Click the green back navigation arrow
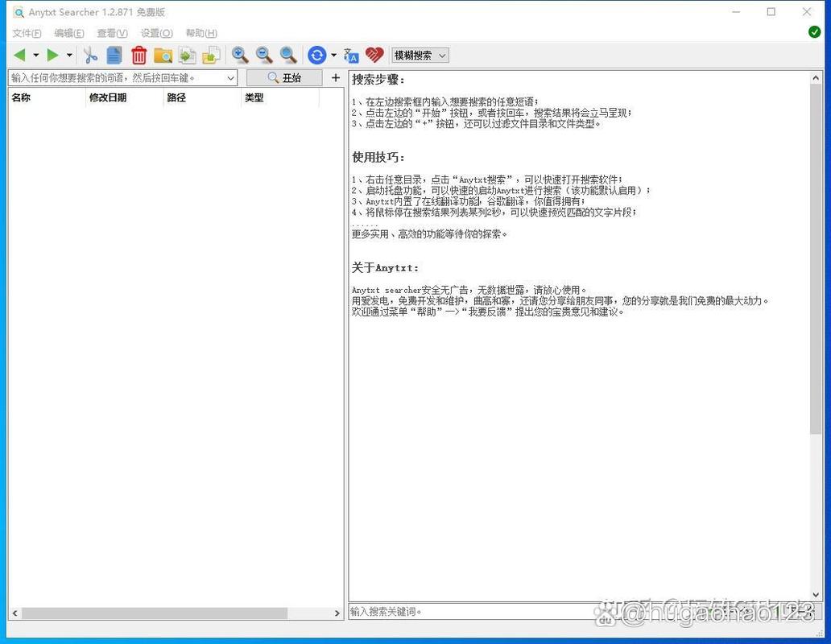The width and height of the screenshot is (831, 644). click(x=20, y=55)
